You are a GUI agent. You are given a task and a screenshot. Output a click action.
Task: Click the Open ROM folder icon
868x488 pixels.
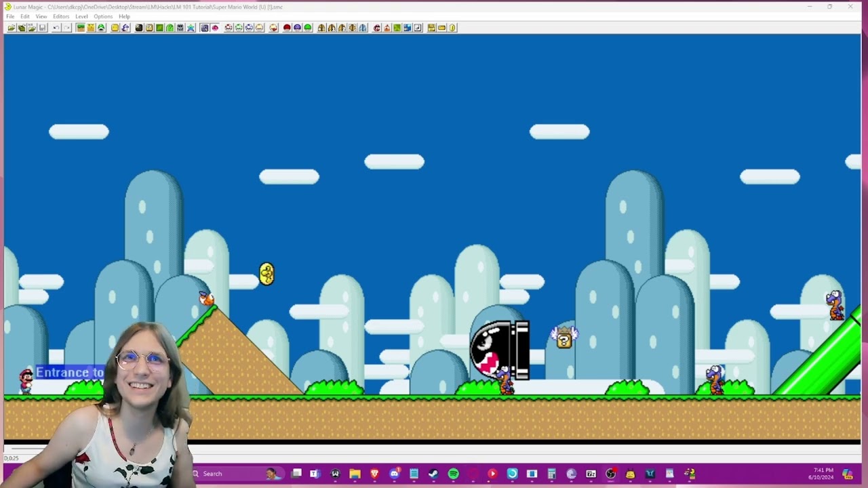12,28
